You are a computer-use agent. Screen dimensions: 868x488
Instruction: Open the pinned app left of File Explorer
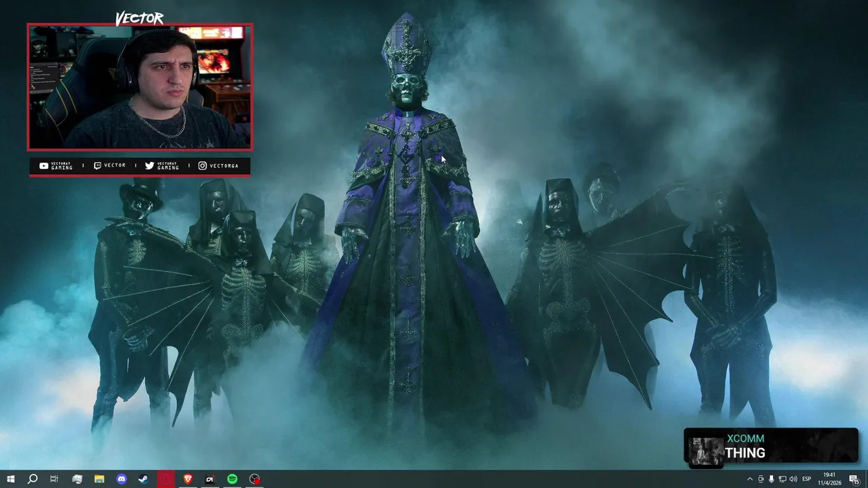coord(77,479)
